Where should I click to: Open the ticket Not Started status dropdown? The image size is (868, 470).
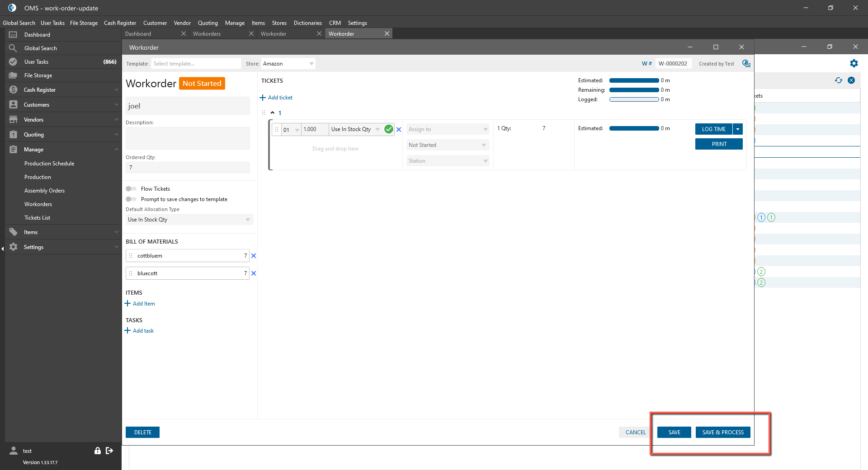pyautogui.click(x=448, y=145)
